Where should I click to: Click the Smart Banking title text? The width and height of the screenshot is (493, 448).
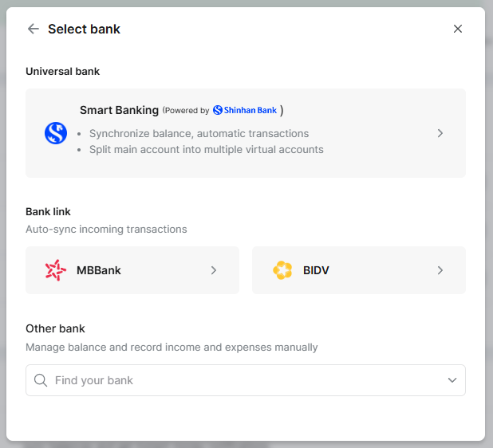[x=119, y=110]
